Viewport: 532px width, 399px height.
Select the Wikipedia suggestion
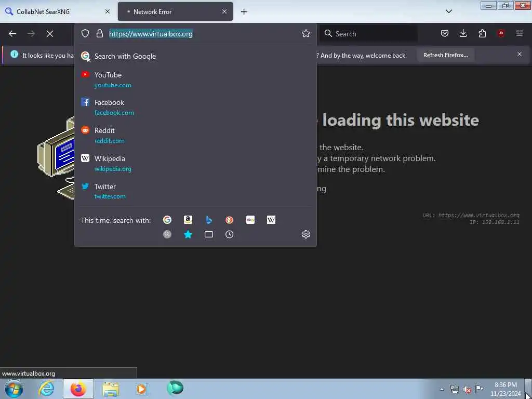[x=195, y=164]
